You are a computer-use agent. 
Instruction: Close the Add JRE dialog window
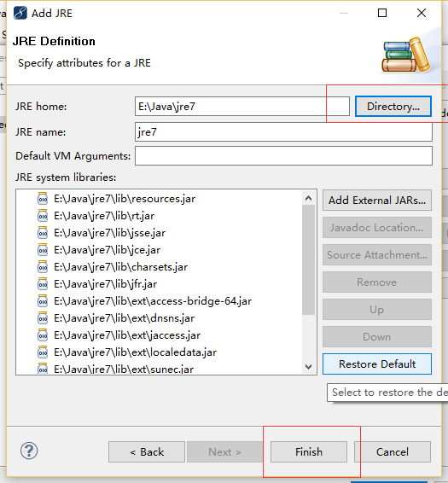tap(422, 13)
